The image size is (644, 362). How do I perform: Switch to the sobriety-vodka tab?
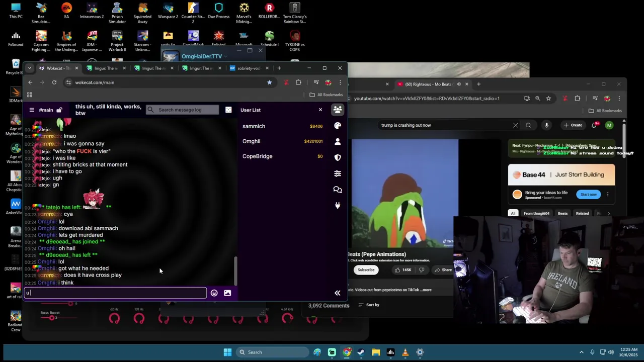click(249, 68)
